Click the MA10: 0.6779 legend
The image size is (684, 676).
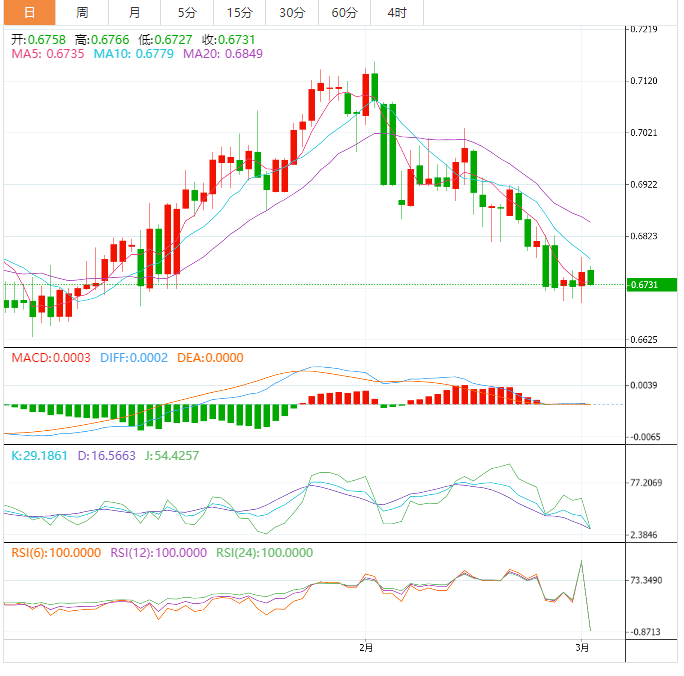[133, 54]
